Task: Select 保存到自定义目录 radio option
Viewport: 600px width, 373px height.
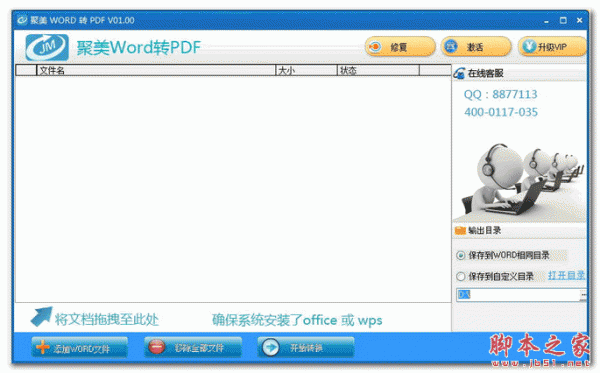Action: (x=461, y=276)
